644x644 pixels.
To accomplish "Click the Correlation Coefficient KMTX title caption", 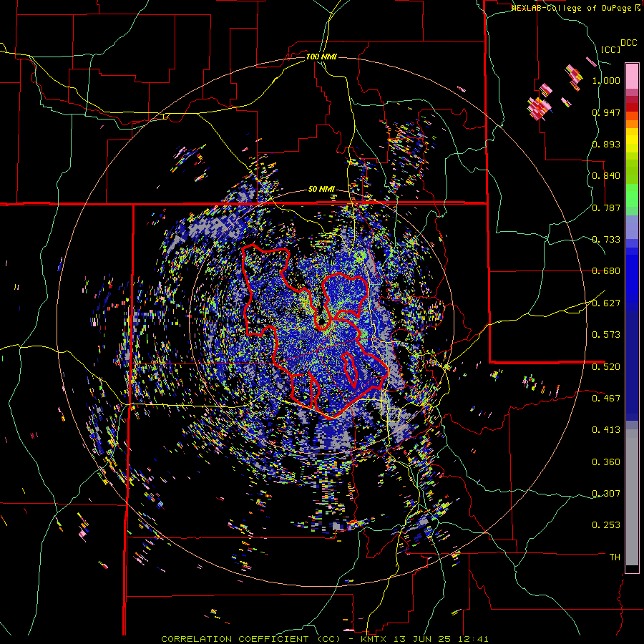I will point(325,639).
